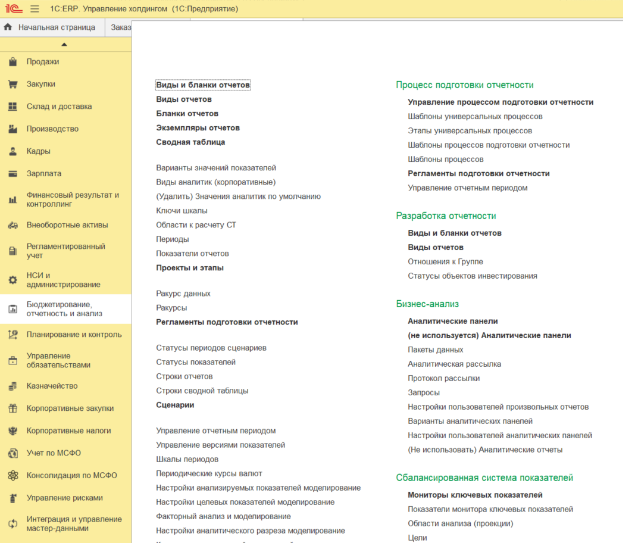Open Управление процессом подготовки отчетности

tap(501, 102)
